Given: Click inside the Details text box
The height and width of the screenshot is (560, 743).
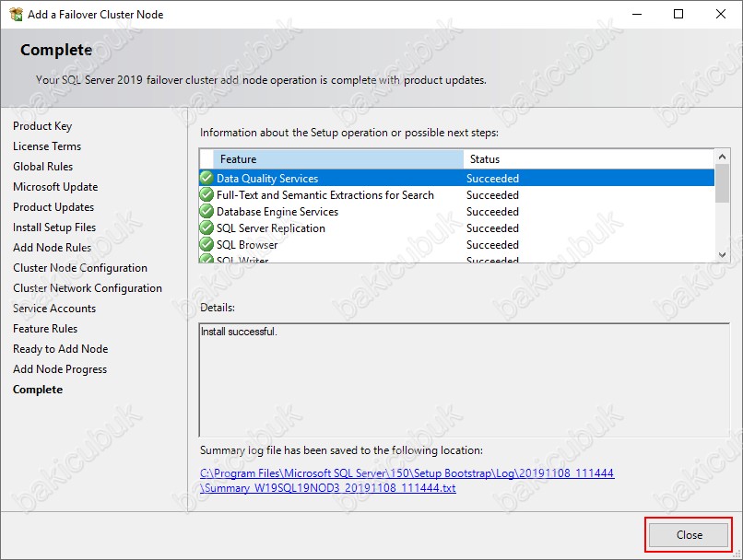Looking at the screenshot, I should (465, 380).
